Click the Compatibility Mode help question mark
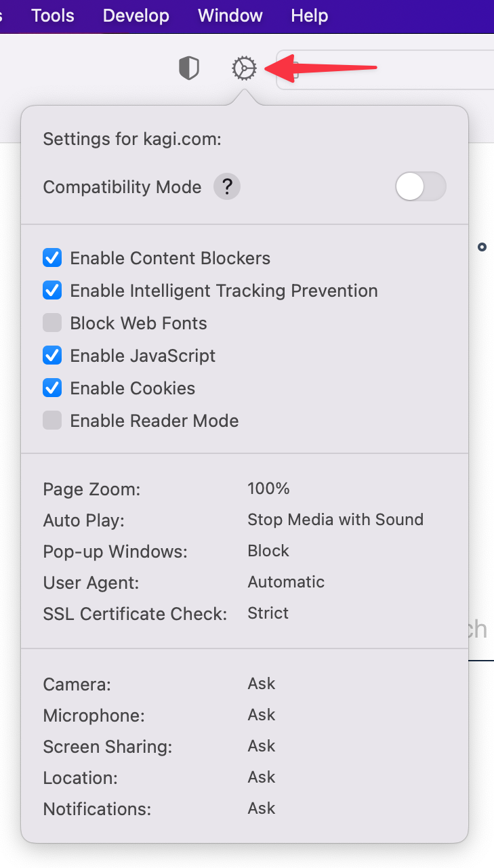 (226, 186)
